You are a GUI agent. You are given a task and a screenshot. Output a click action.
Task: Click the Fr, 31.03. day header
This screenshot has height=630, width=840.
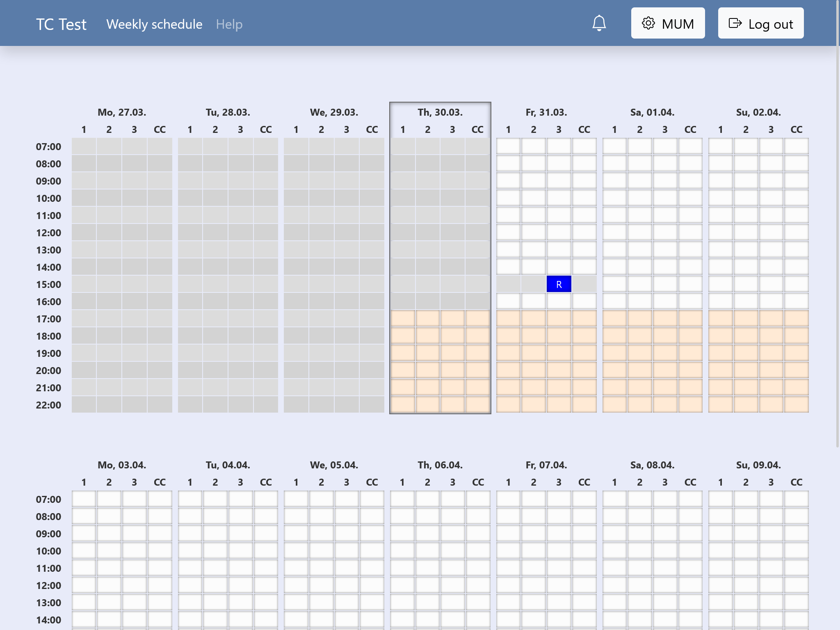tap(546, 112)
